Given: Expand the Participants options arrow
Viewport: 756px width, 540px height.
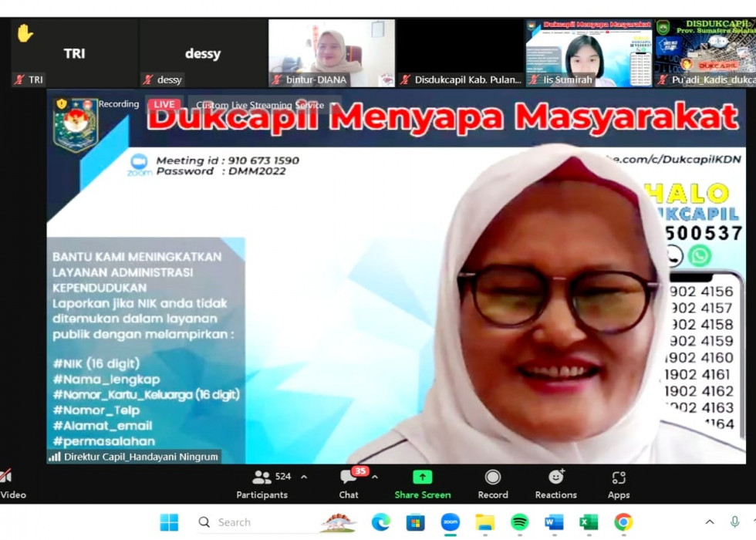Looking at the screenshot, I should (304, 477).
